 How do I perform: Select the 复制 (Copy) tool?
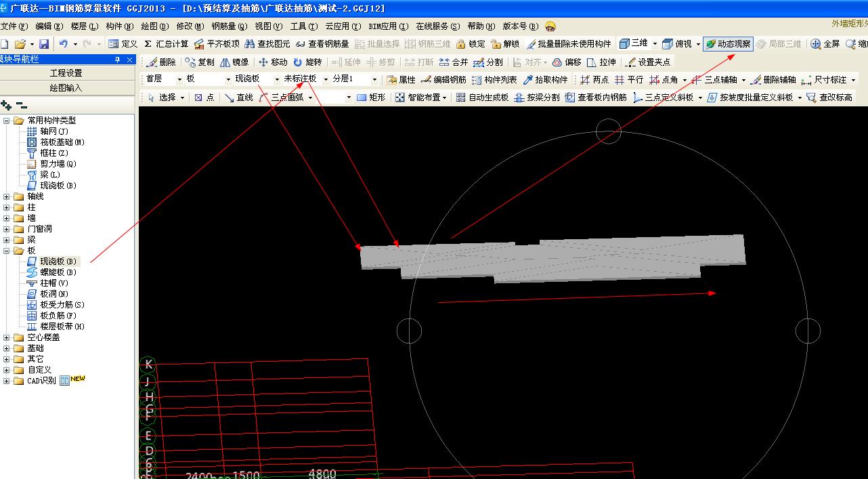[199, 62]
